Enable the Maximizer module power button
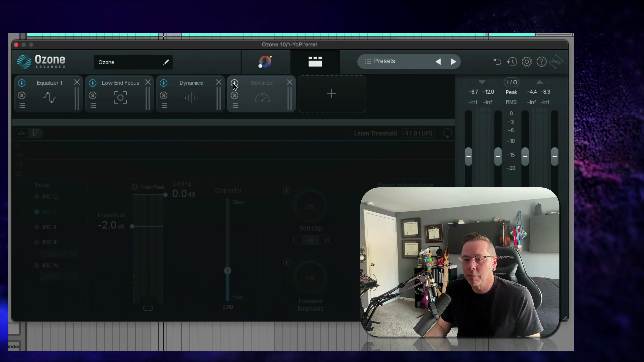The image size is (644, 362). 234,83
